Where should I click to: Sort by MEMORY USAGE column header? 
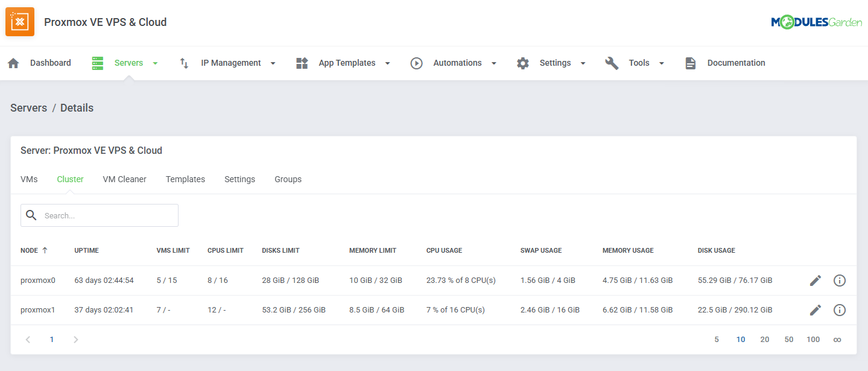pyautogui.click(x=628, y=250)
